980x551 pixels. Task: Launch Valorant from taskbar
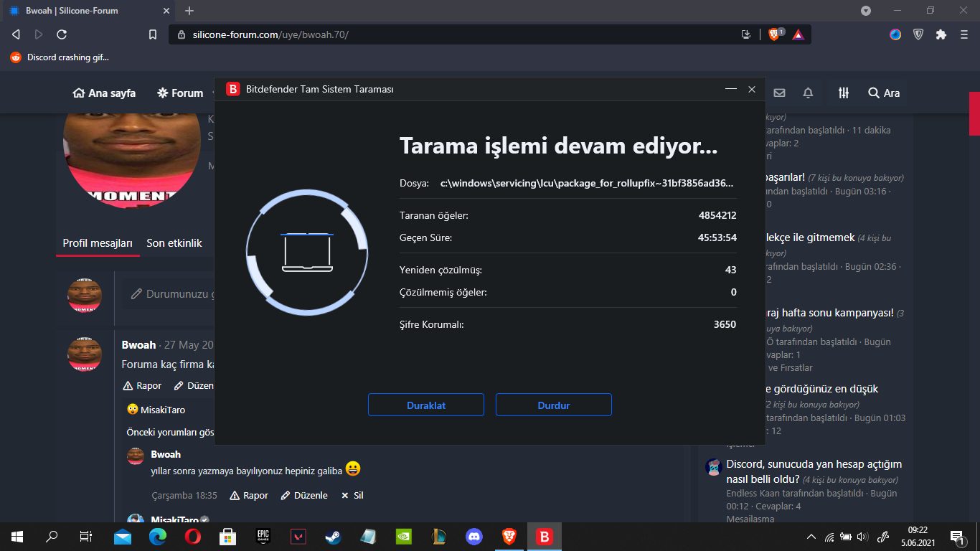coord(298,536)
